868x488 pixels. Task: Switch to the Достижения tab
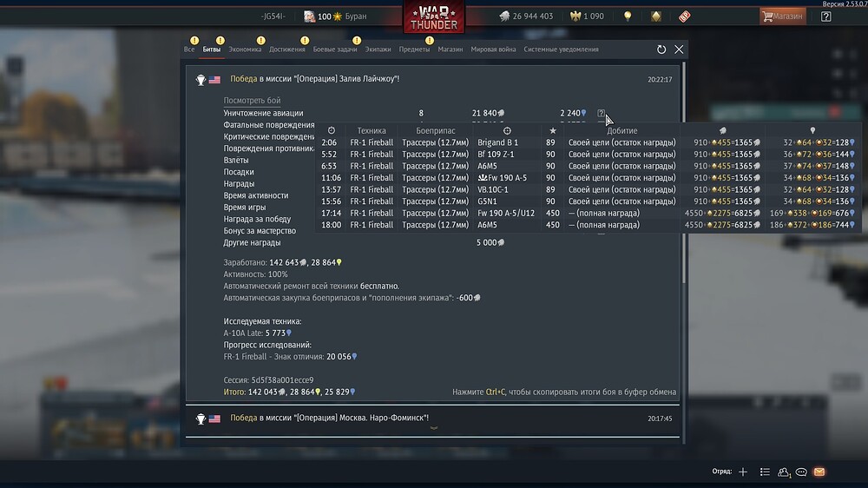click(x=286, y=49)
